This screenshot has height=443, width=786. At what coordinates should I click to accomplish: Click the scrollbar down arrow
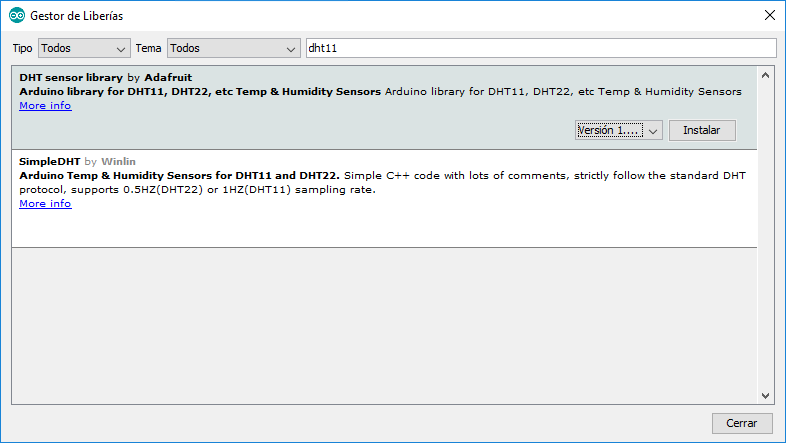click(767, 396)
